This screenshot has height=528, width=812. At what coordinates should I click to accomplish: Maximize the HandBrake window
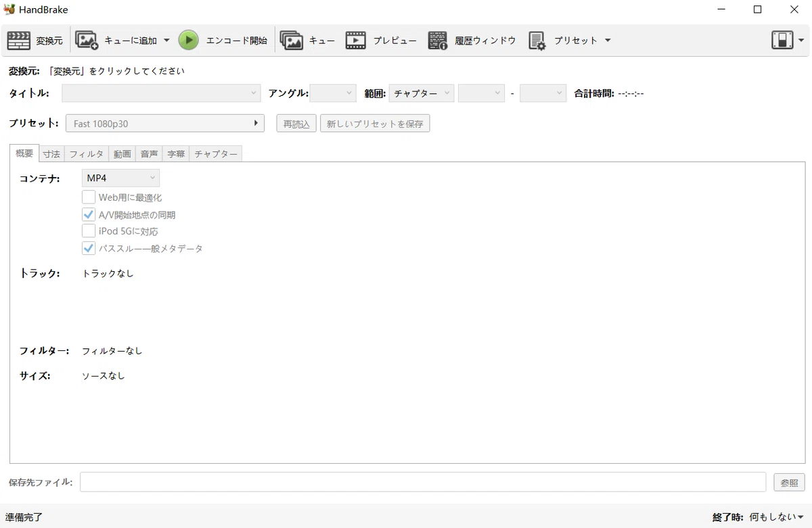(757, 9)
